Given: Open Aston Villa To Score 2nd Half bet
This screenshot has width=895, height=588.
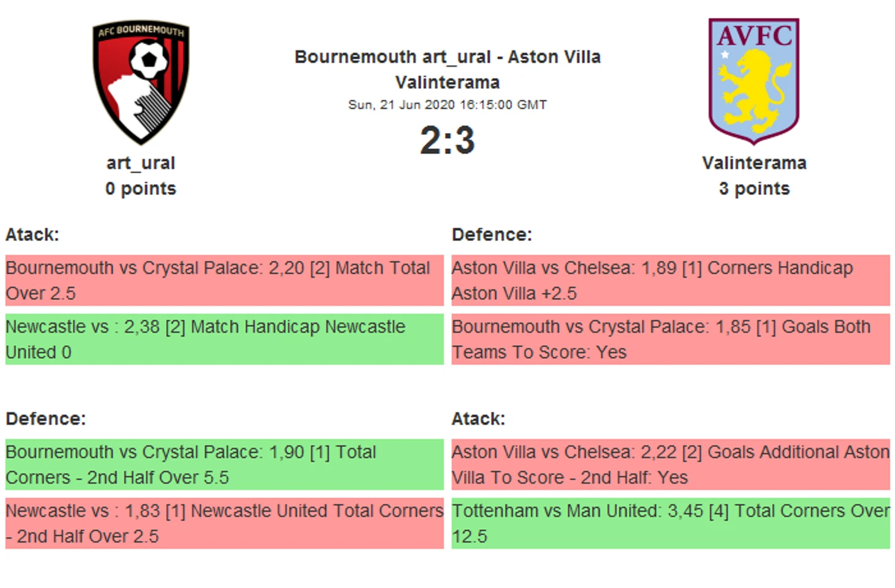Looking at the screenshot, I should [x=670, y=464].
